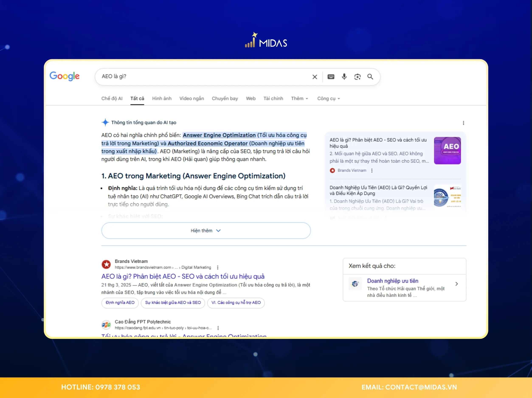Screen dimensions: 532x398
Task: Switch to the Hình ảnh tab
Action: tap(162, 99)
